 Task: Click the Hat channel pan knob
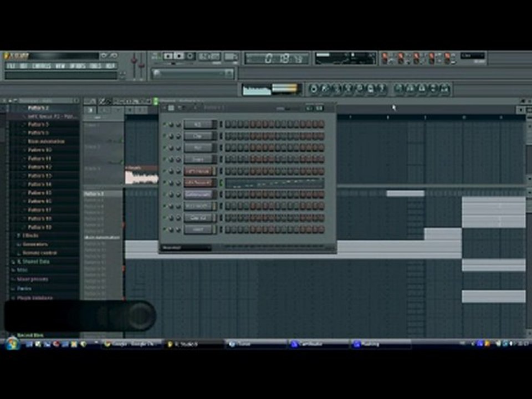[x=171, y=148]
